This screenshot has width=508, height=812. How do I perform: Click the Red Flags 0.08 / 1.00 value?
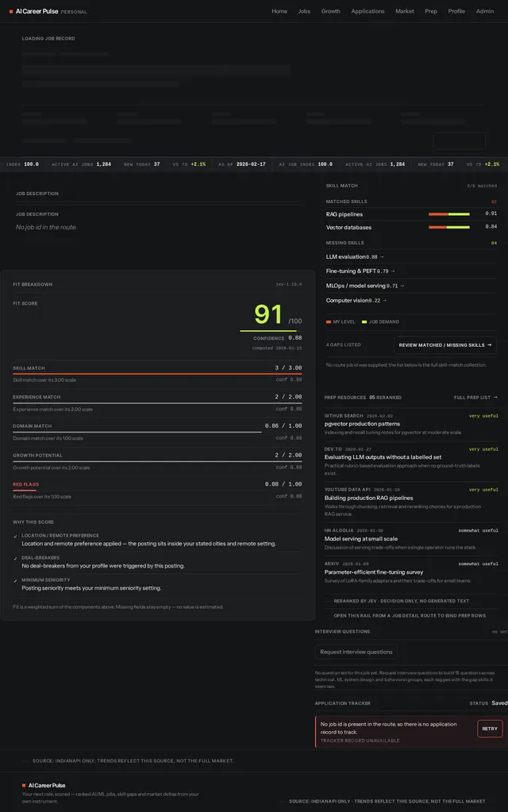point(283,484)
